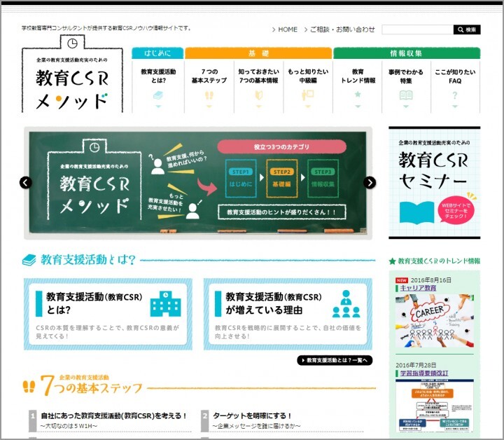Click the beginner mark icon under 知っておきたい7つの基本情報
Screen dimensions: 504x440
[259, 95]
